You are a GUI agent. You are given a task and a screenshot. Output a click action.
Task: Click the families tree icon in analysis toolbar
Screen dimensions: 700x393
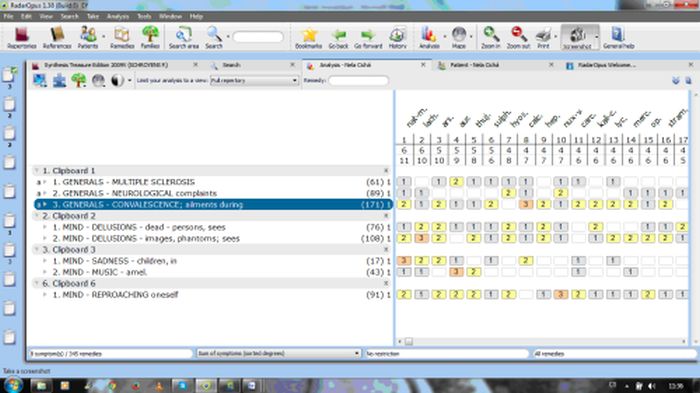tap(79, 80)
